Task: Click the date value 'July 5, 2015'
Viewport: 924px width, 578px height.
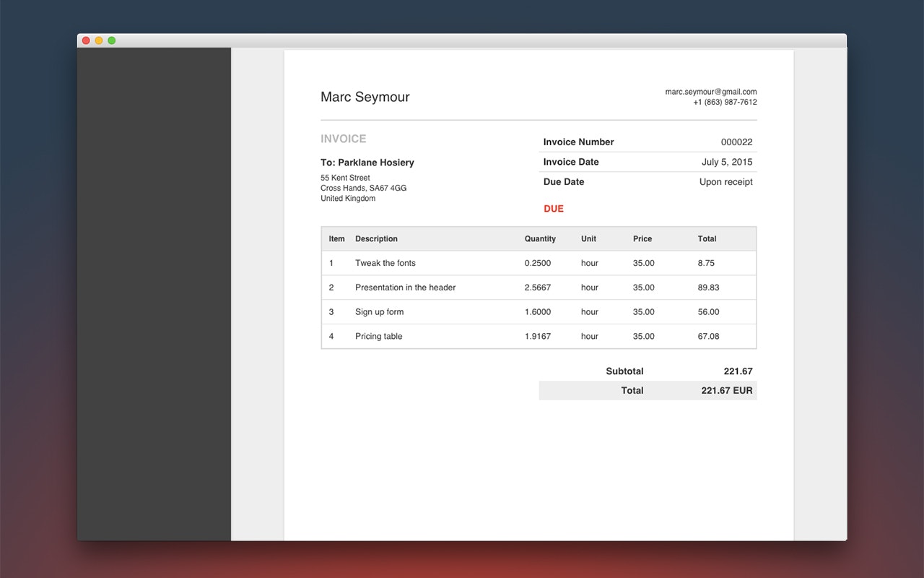Action: (727, 162)
